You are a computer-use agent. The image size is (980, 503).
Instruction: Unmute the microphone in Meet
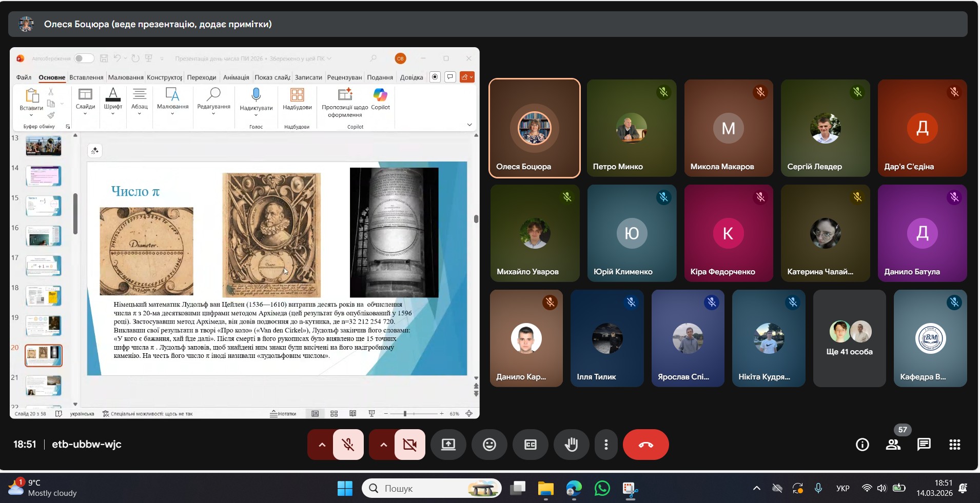[x=348, y=445]
